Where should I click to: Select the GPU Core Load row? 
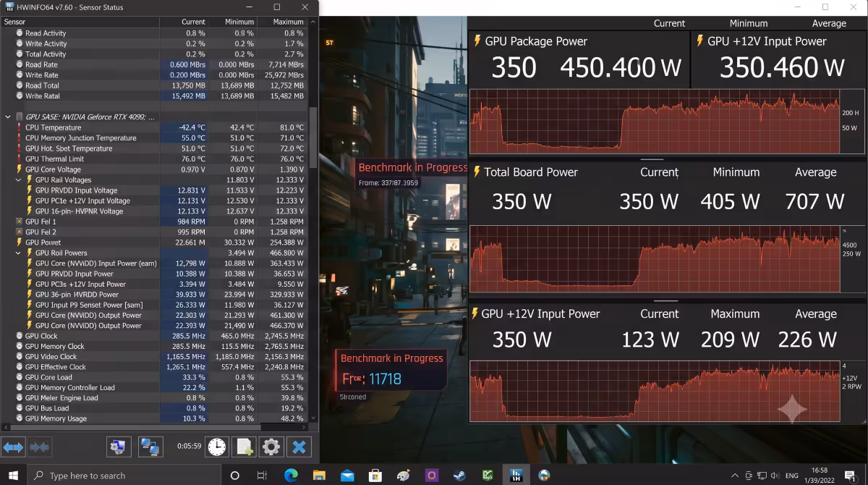click(x=154, y=377)
